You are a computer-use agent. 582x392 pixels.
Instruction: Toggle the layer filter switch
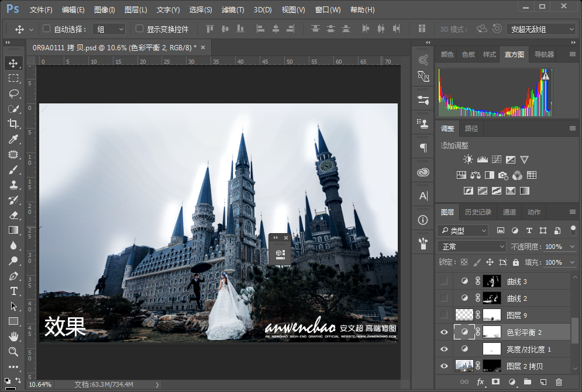point(573,230)
